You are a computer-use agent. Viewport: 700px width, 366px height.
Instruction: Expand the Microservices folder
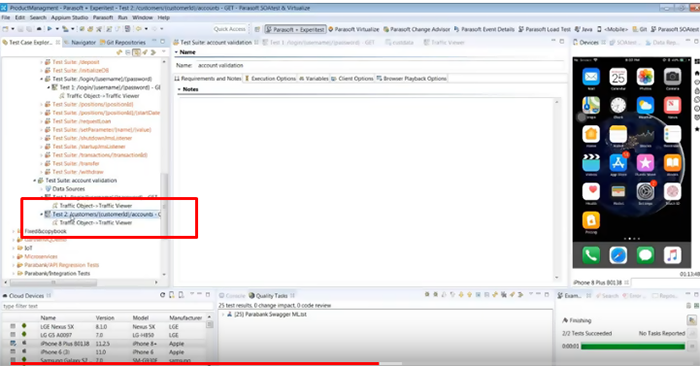(13, 257)
